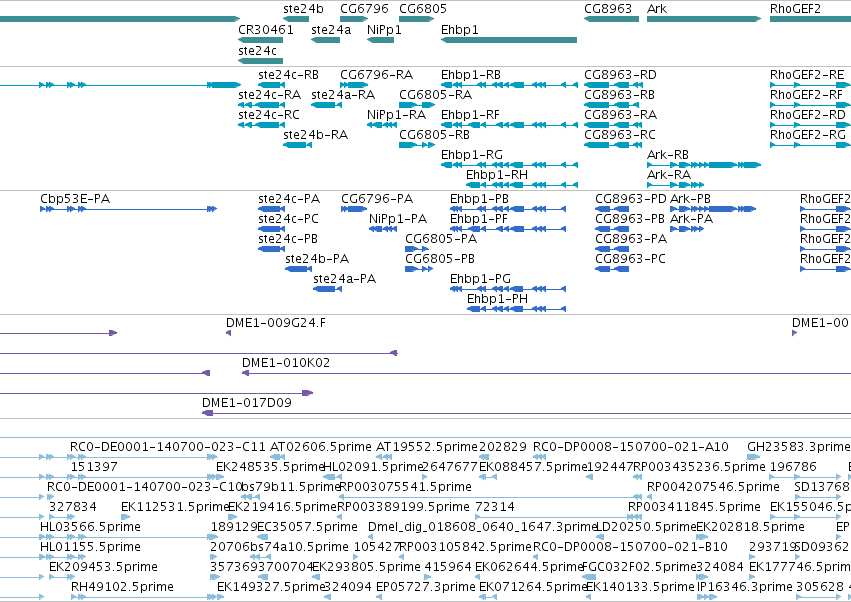Click the CG6796 gene label
This screenshot has height=602, width=851.
click(364, 9)
